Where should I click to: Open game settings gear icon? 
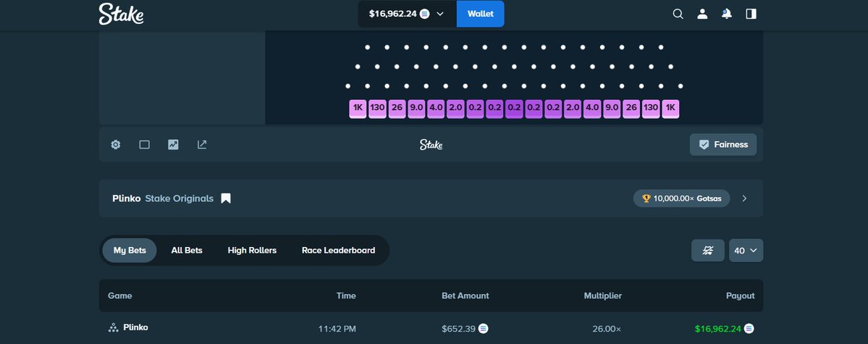pos(115,145)
